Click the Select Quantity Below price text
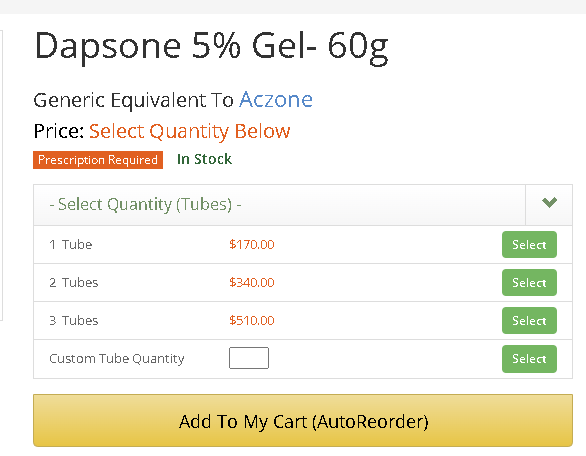 189,132
